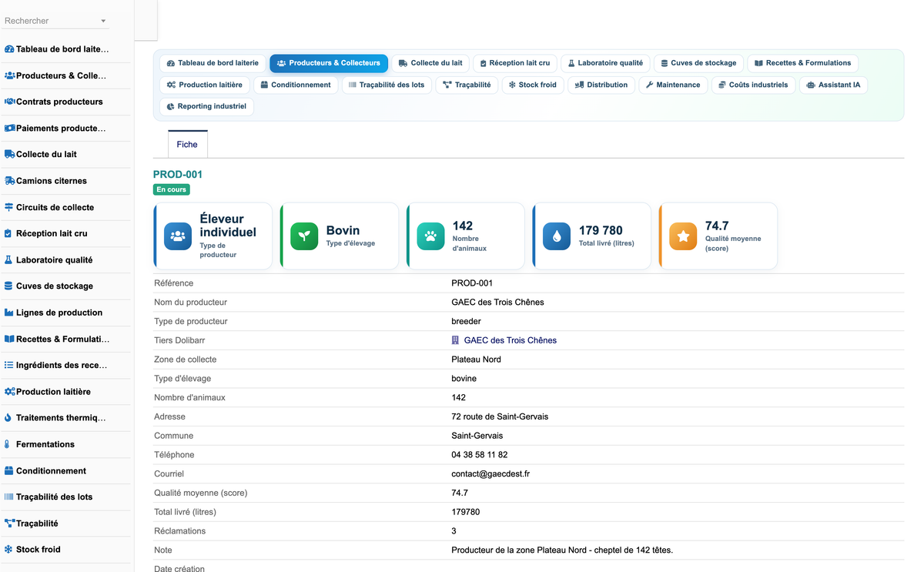Viewport: 924px width, 572px height.
Task: Click the Collecte du lait truck icon in sidebar
Action: [x=9, y=154]
